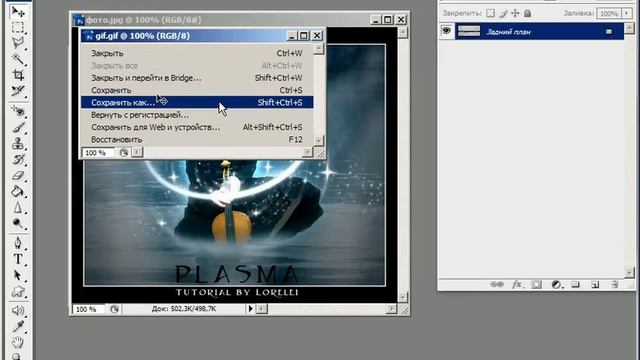Click scroll down arrow in фото.jpg window
The image size is (640, 360).
pyautogui.click(x=402, y=297)
